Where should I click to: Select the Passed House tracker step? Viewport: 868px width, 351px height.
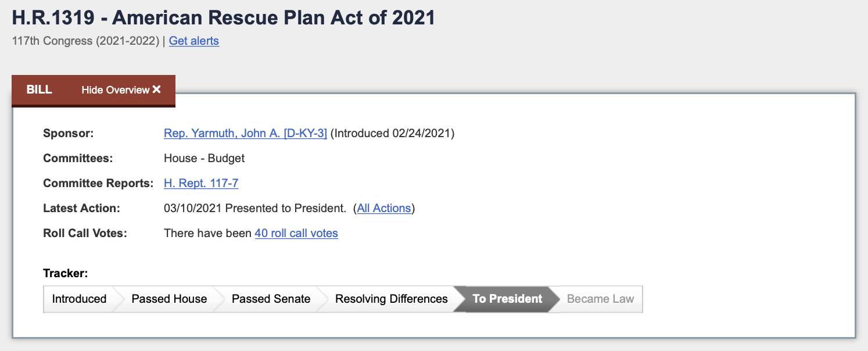(x=169, y=299)
